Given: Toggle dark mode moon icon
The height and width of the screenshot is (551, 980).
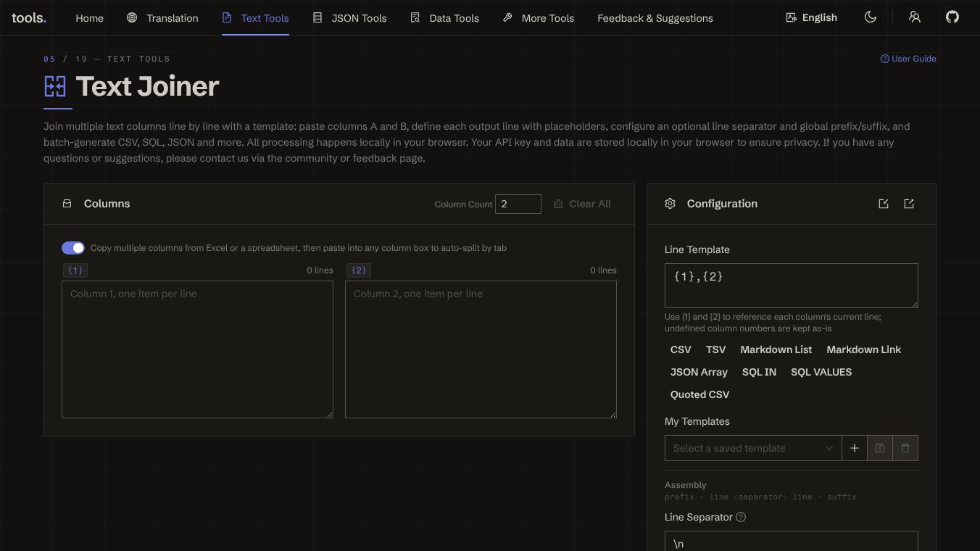Looking at the screenshot, I should coord(871,17).
